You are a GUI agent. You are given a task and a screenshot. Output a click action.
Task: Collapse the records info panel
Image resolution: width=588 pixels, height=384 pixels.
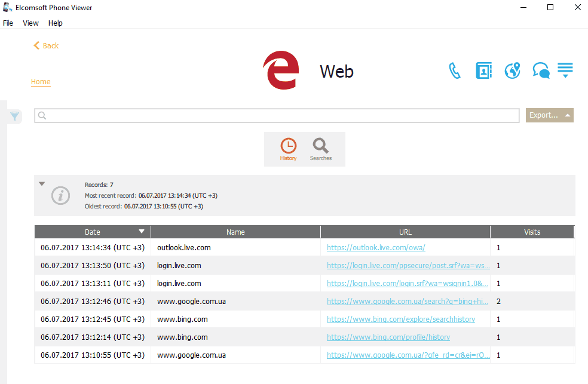click(42, 184)
